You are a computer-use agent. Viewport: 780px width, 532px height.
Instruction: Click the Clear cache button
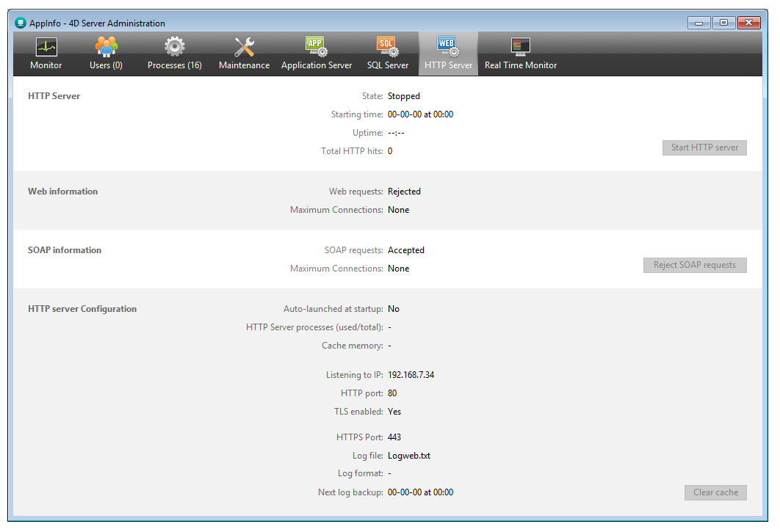(x=715, y=492)
